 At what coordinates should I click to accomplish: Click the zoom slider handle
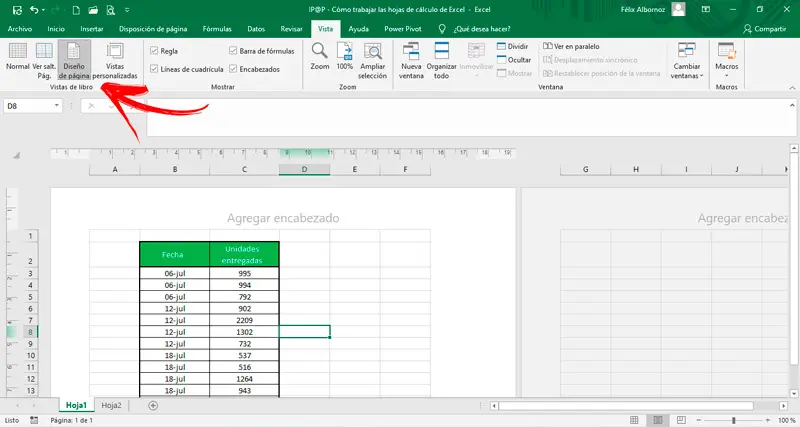734,420
